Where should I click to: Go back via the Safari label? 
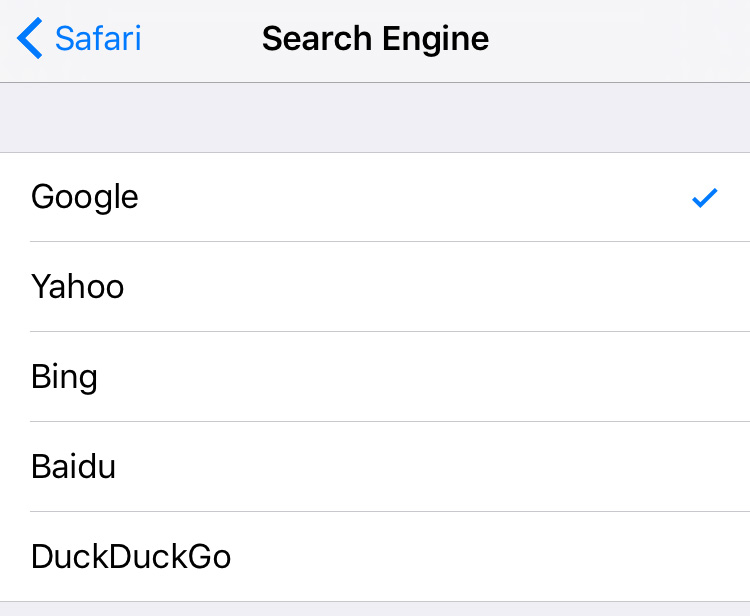pos(97,39)
